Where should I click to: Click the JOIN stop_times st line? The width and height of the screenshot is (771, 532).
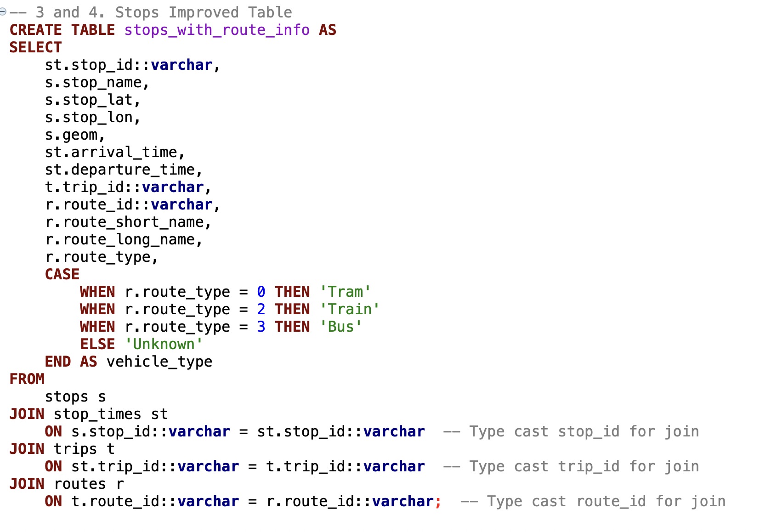click(x=89, y=414)
